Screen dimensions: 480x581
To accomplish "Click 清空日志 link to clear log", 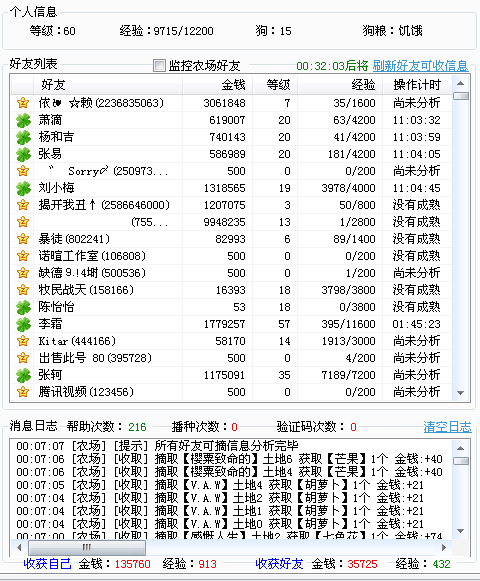I will click(x=447, y=427).
